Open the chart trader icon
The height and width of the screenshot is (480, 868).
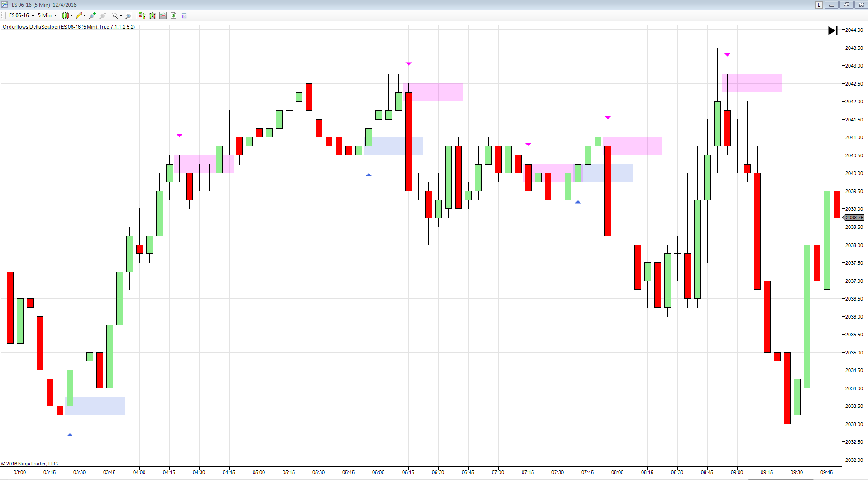pos(142,15)
